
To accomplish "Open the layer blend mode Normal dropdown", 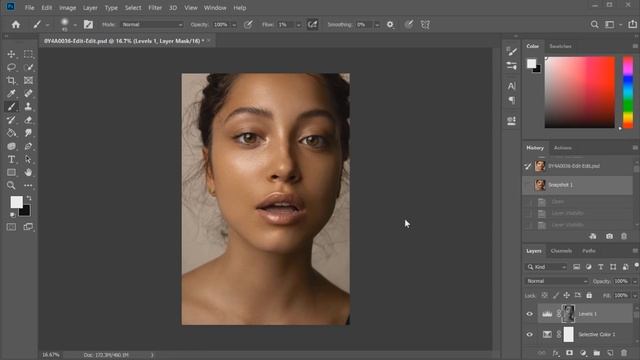I will pos(557,281).
